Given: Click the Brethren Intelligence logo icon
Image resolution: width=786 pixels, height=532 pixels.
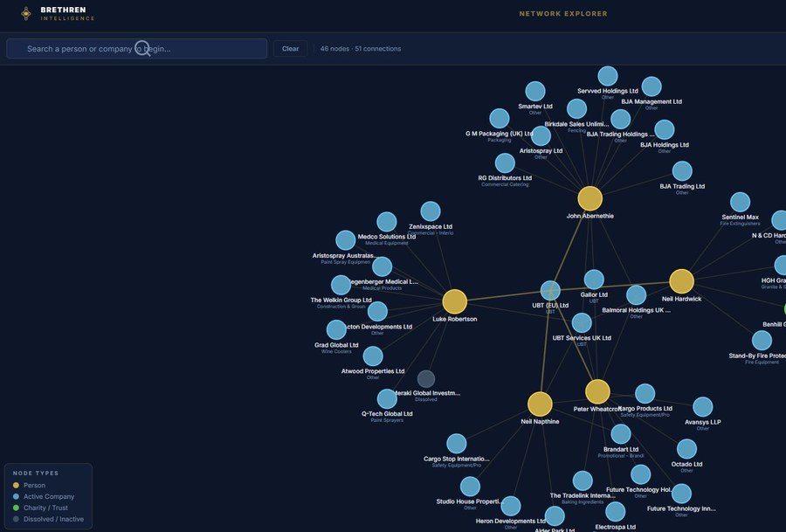Looking at the screenshot, I should click(x=26, y=13).
